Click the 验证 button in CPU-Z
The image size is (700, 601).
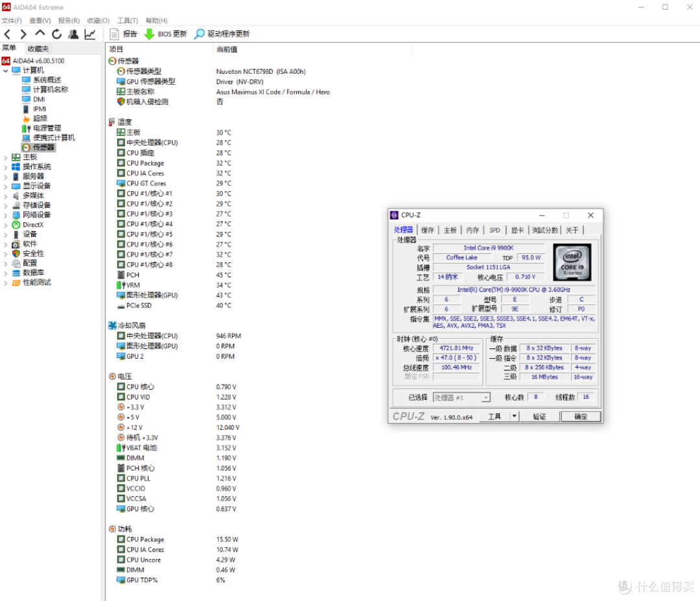539,416
